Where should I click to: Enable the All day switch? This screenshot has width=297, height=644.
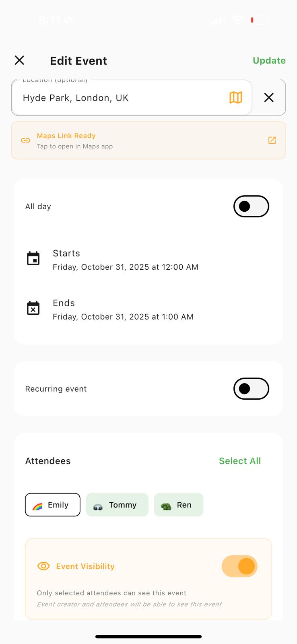(251, 206)
